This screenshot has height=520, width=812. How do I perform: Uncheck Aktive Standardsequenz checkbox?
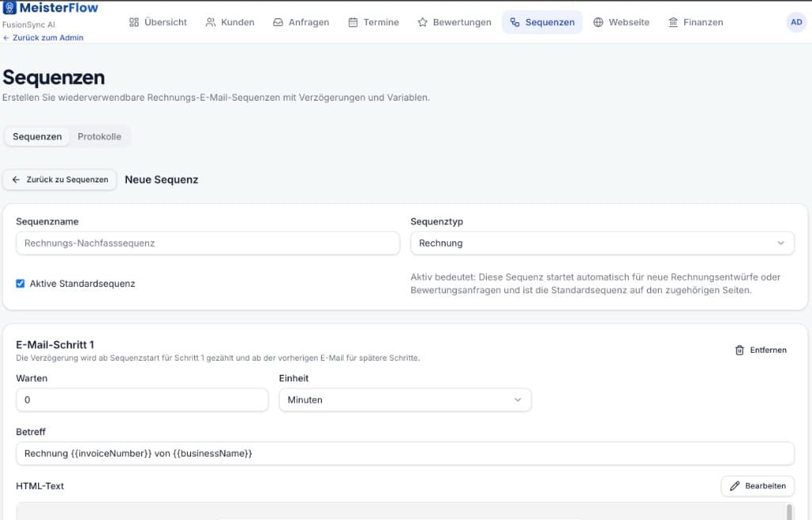click(x=20, y=283)
